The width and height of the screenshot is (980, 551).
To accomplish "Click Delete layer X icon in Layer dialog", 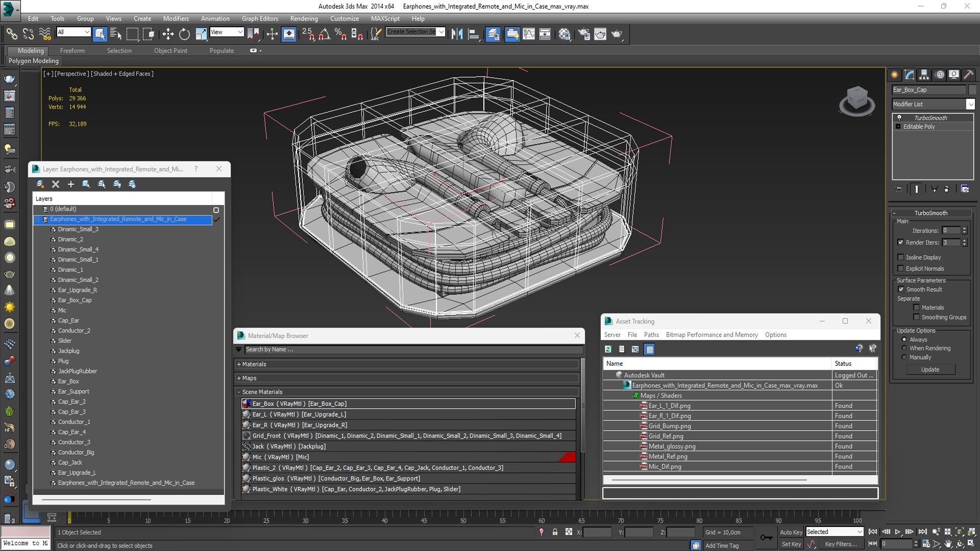I will point(56,184).
